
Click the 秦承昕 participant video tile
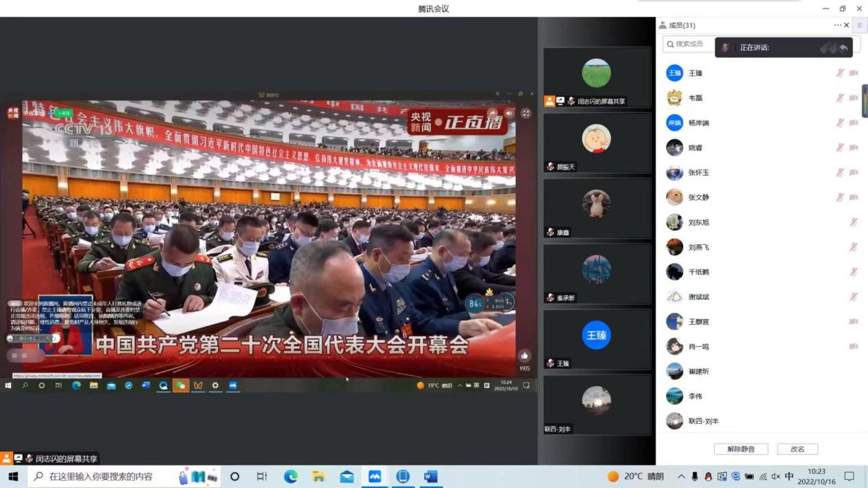[x=597, y=274]
